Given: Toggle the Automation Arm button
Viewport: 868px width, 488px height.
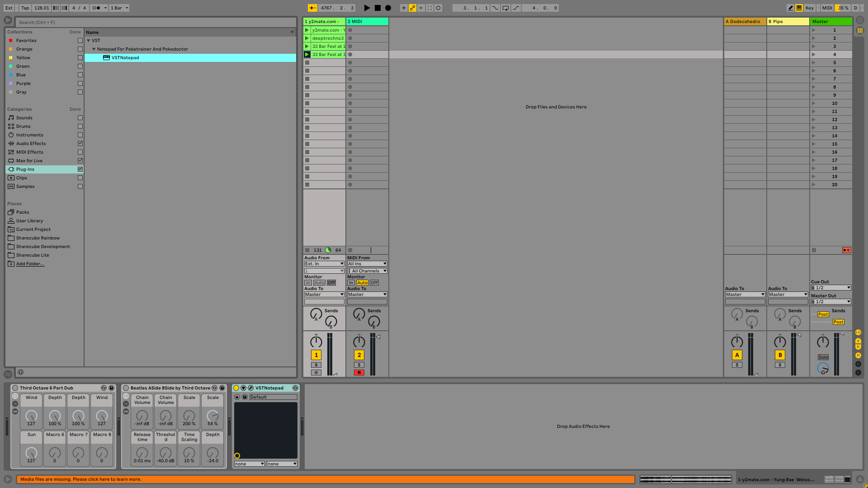Looking at the screenshot, I should [x=412, y=8].
